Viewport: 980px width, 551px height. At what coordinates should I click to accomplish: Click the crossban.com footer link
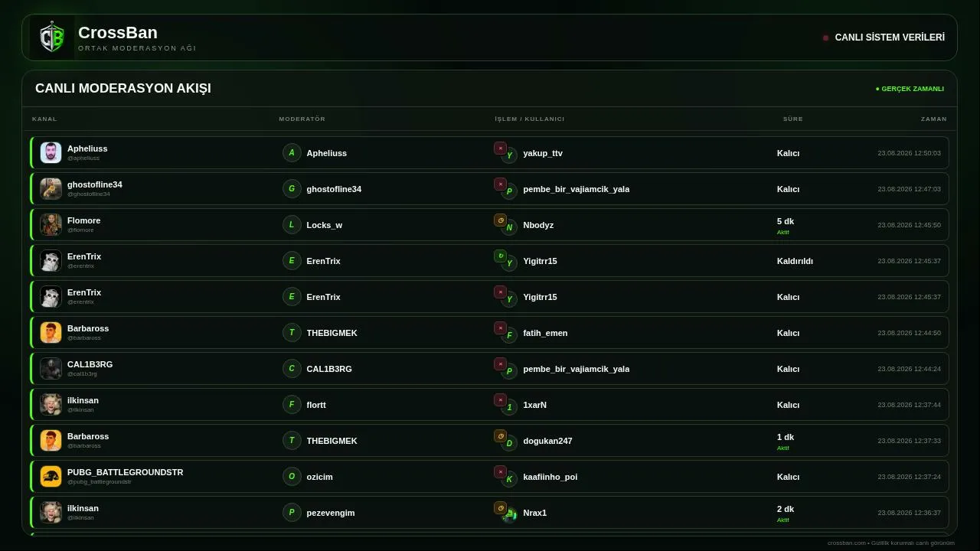(x=846, y=543)
